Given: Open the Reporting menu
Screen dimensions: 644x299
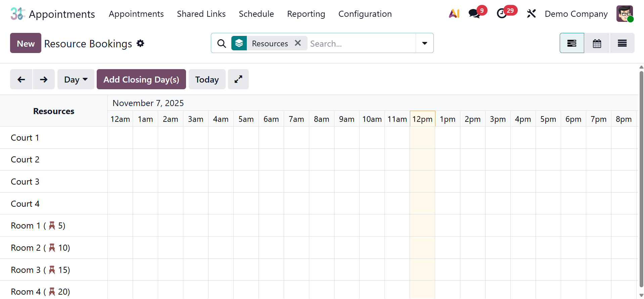Looking at the screenshot, I should coord(306,14).
